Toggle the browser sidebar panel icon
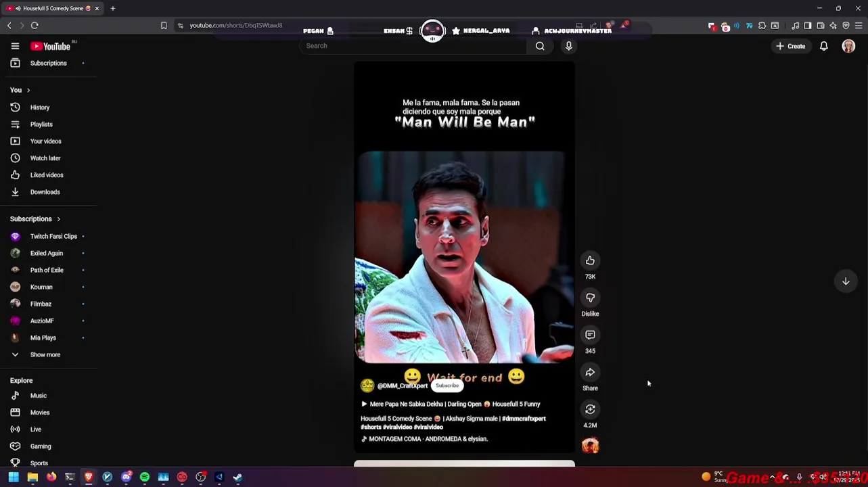The image size is (868, 487). [808, 26]
